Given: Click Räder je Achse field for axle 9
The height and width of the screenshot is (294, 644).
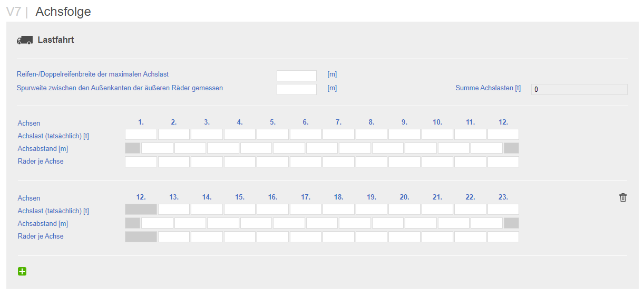Looking at the screenshot, I should pyautogui.click(x=404, y=162).
